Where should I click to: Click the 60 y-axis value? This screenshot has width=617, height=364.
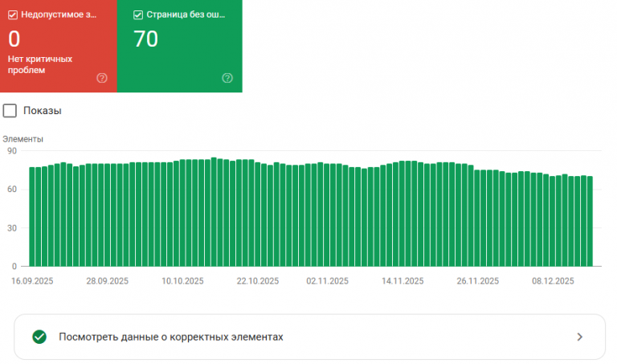coord(12,190)
